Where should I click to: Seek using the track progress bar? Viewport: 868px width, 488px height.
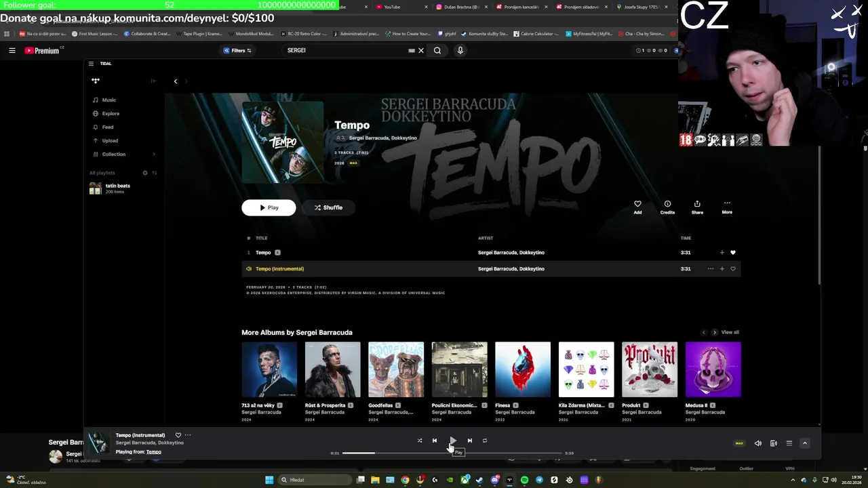pyautogui.click(x=452, y=453)
